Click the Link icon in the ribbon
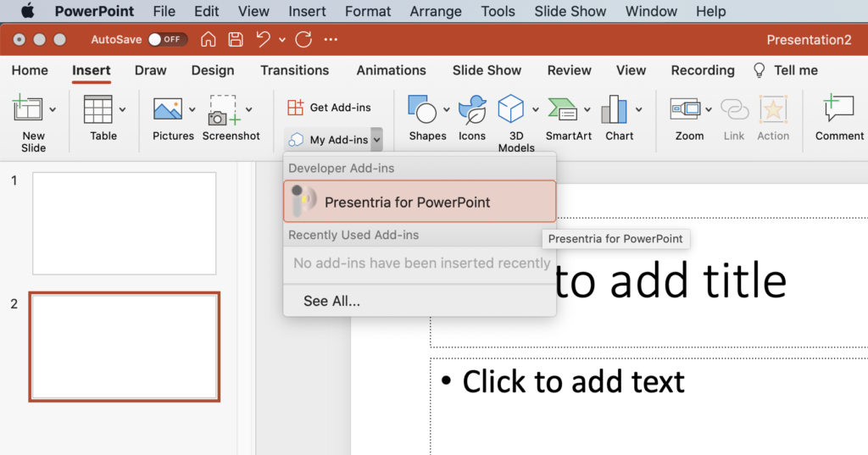Image resolution: width=868 pixels, height=455 pixels. pyautogui.click(x=735, y=109)
